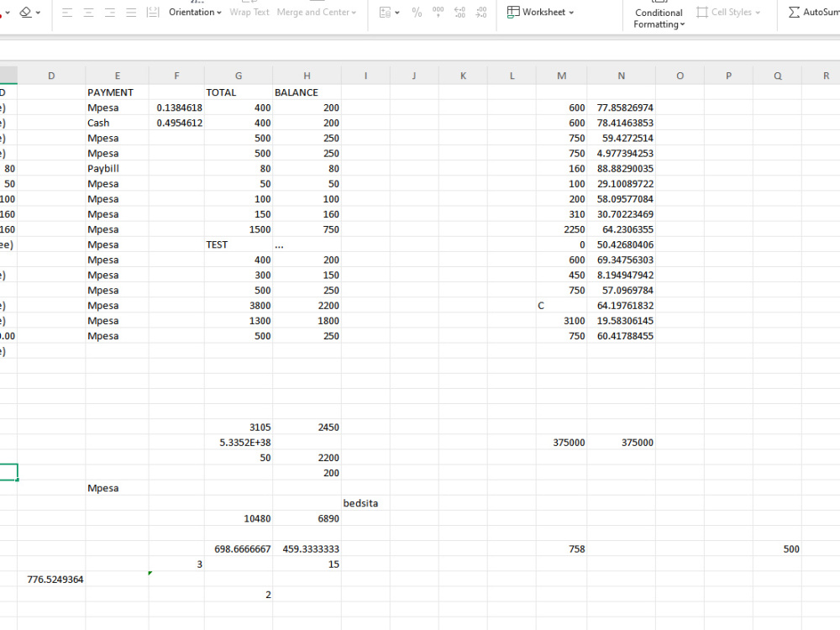
Task: Expand the number format dropdown arrow
Action: [x=397, y=13]
